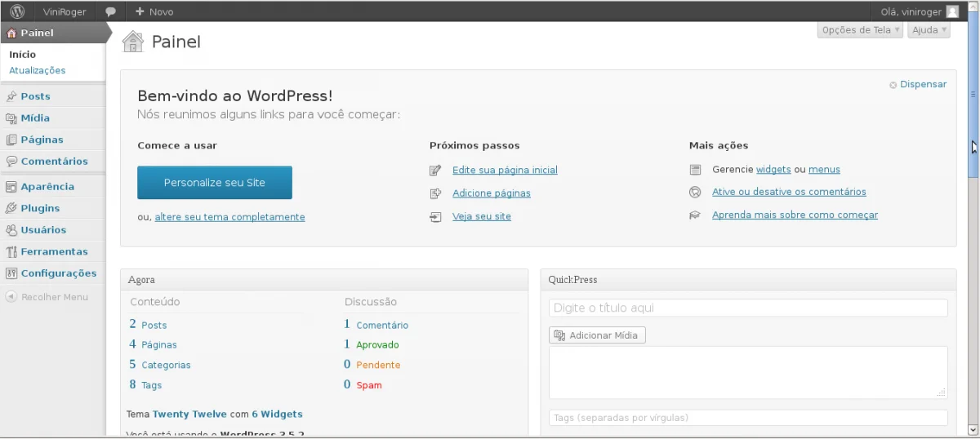Click the 8 Tags count link

point(145,384)
